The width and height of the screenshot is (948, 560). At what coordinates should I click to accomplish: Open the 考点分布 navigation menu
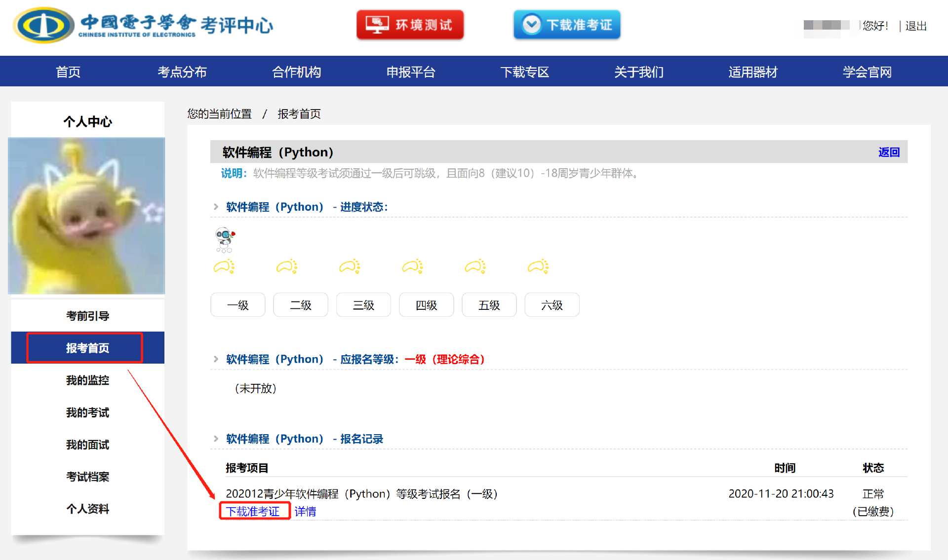pyautogui.click(x=182, y=72)
